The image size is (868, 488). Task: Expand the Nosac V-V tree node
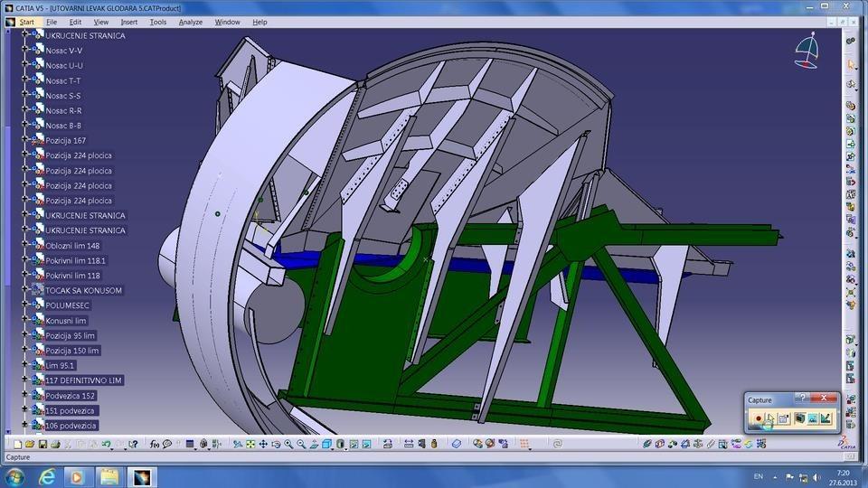[24, 49]
